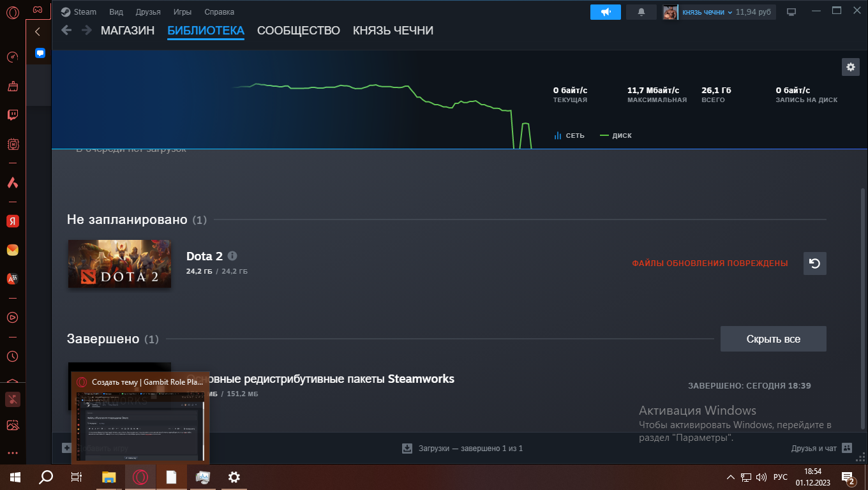
Task: Switch to the СООБЩЕСТВО tab
Action: coord(298,31)
